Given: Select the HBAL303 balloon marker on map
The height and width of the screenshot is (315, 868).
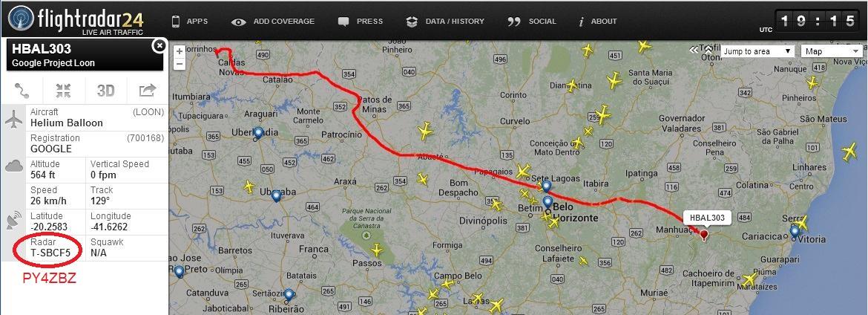Looking at the screenshot, I should [703, 236].
